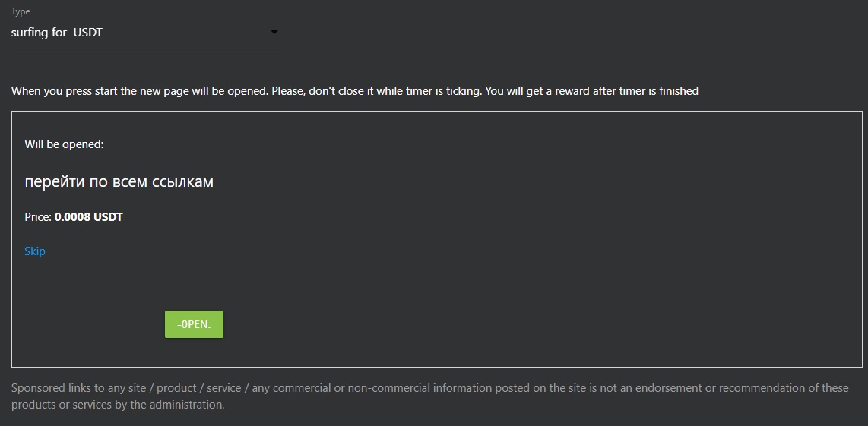Skip the current surfing task
Image resolution: width=868 pixels, height=426 pixels.
click(x=35, y=251)
